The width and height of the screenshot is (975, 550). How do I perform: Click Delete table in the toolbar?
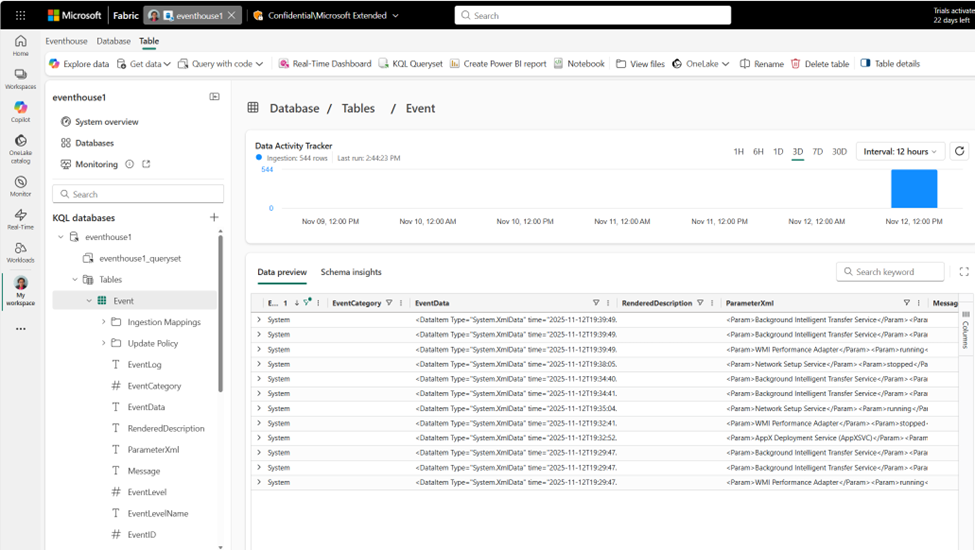tap(820, 63)
